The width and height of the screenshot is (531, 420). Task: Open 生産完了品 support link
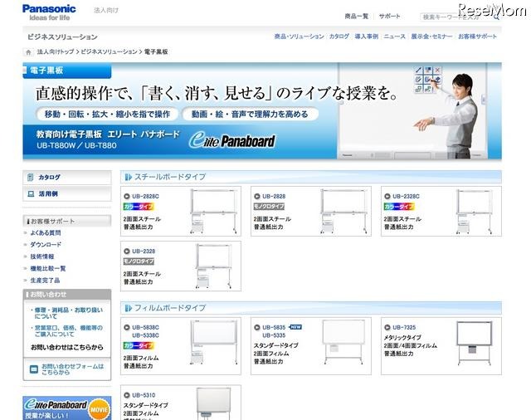point(45,280)
